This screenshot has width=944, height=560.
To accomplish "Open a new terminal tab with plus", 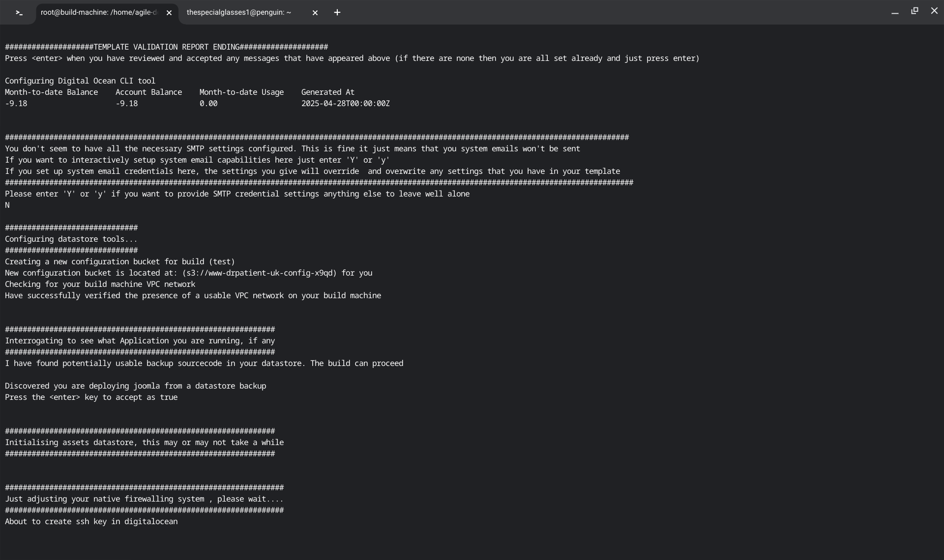I will [x=337, y=13].
